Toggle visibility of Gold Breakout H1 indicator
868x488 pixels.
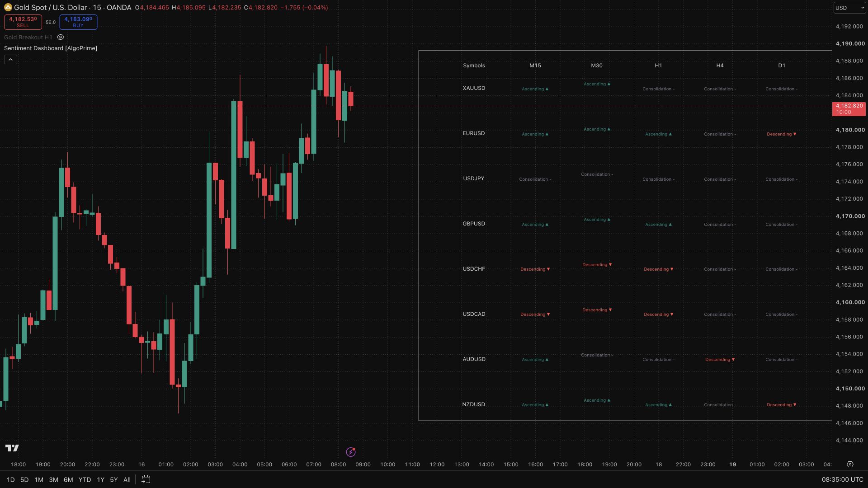tap(61, 37)
